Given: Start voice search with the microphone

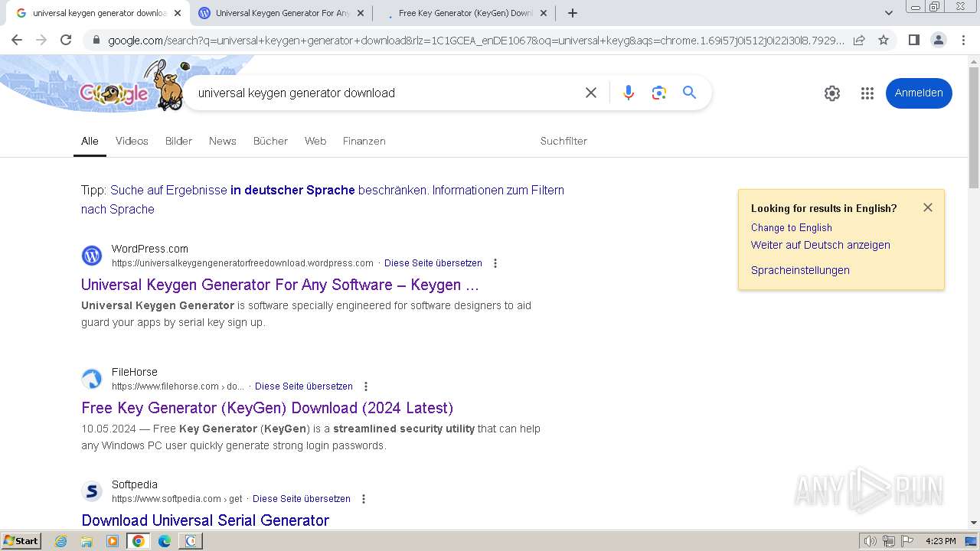Looking at the screenshot, I should pyautogui.click(x=629, y=93).
